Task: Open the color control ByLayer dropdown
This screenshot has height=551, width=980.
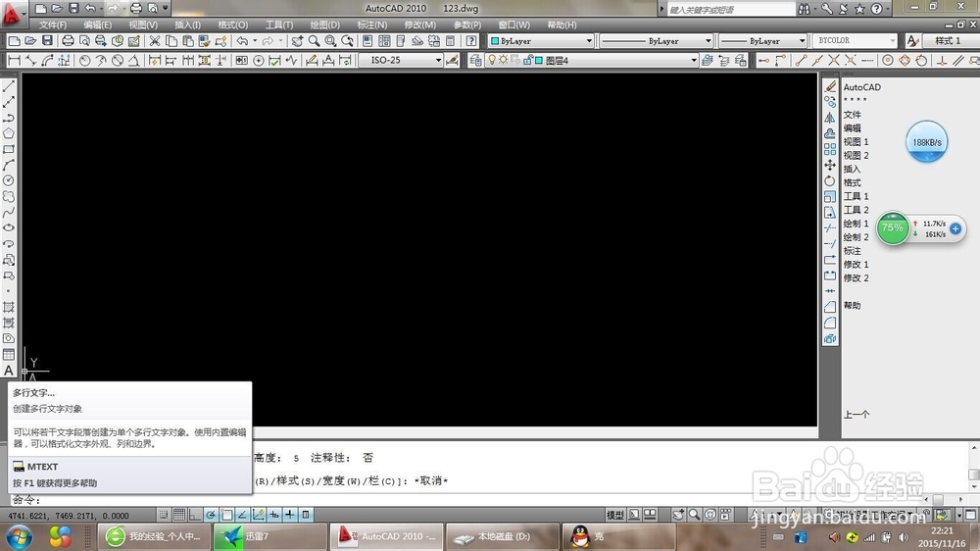Action: (x=541, y=40)
